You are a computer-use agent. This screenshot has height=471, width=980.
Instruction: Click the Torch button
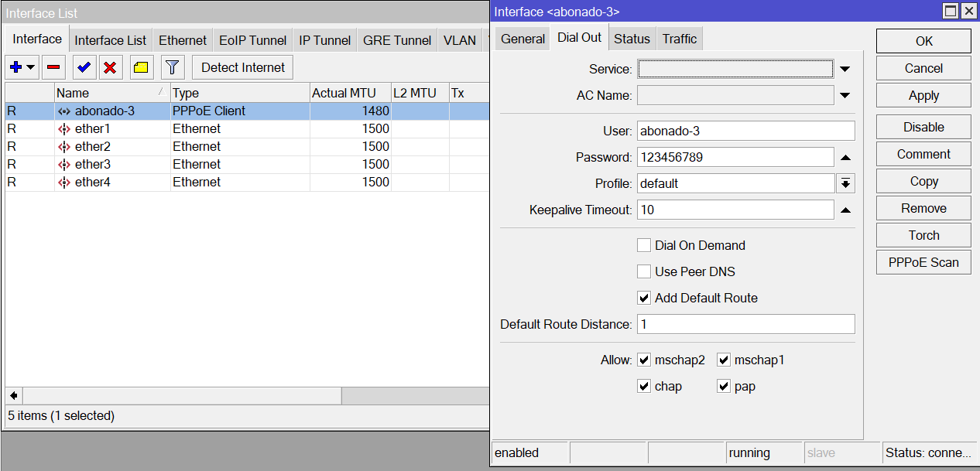(x=923, y=235)
